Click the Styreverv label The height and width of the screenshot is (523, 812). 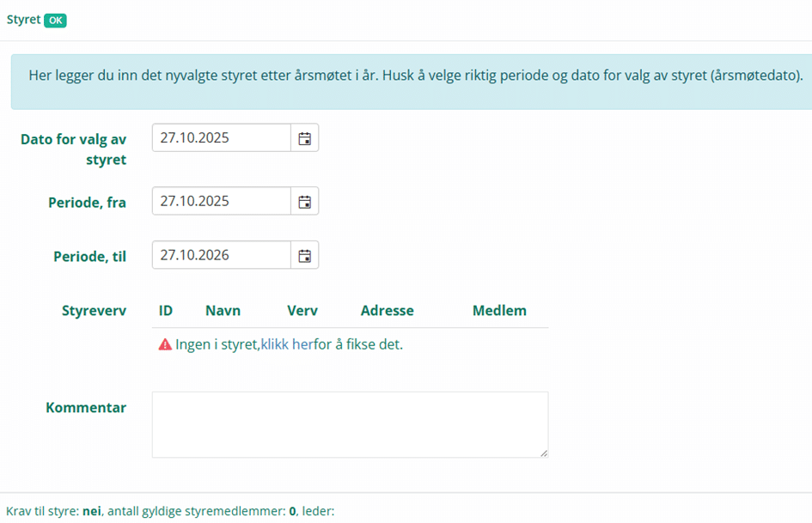94,311
